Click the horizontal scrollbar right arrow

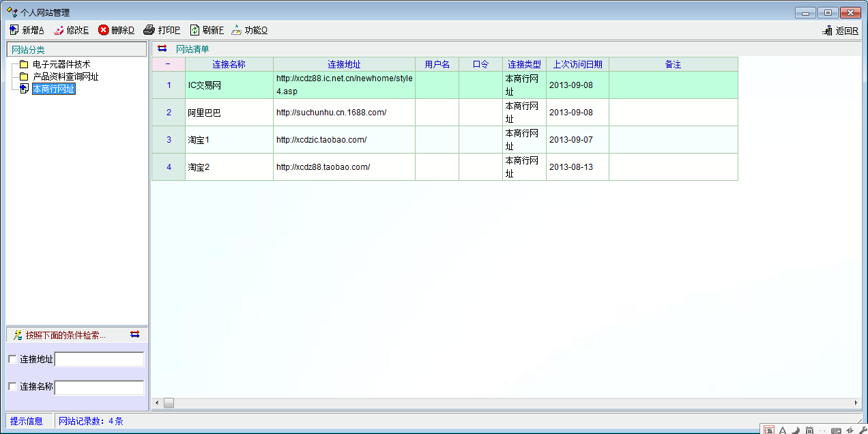coord(856,403)
